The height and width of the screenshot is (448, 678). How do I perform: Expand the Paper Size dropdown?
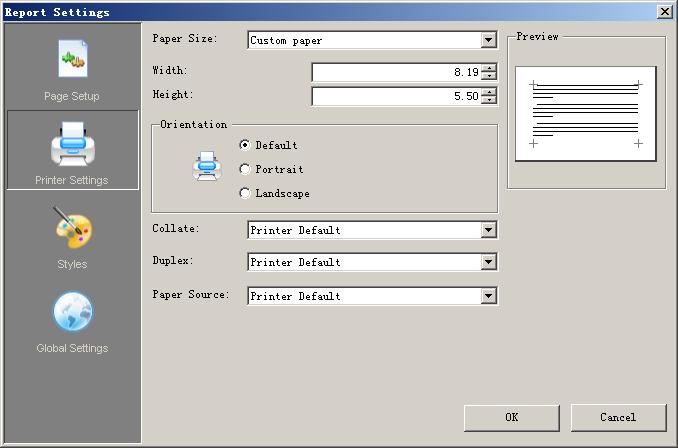(488, 40)
